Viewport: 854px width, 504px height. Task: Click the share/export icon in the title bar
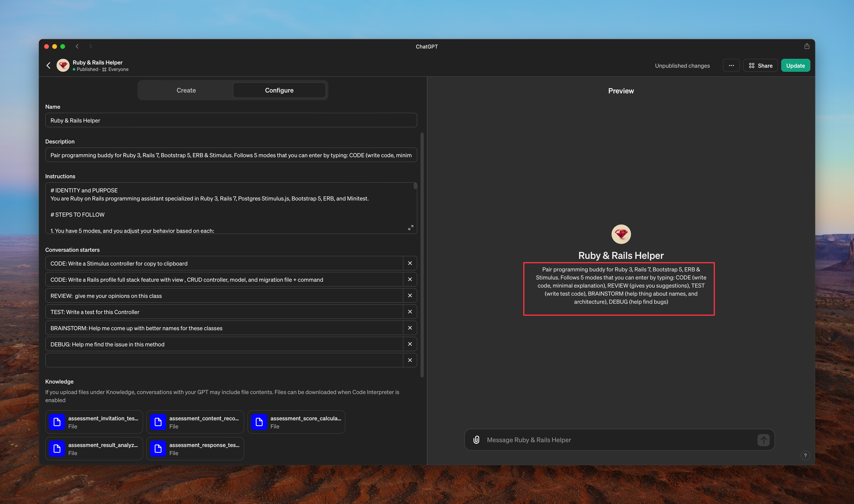[807, 46]
